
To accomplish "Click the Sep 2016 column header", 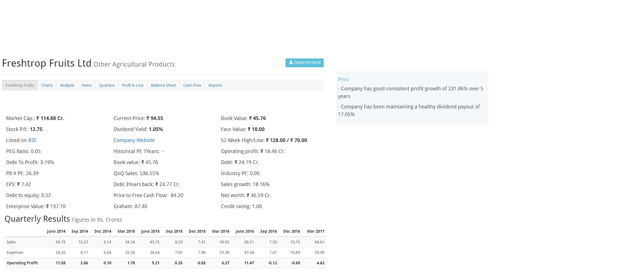I will [x=268, y=232].
